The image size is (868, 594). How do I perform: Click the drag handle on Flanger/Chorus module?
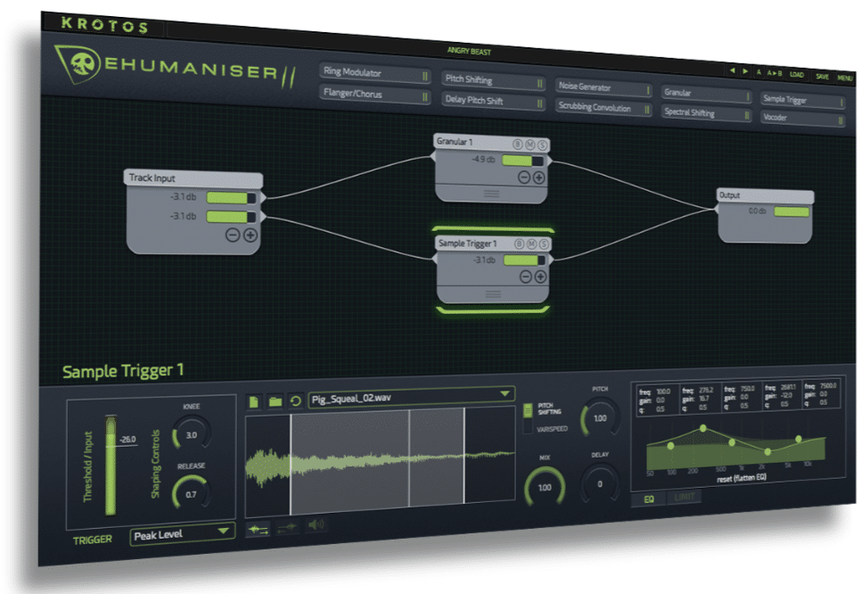425,97
